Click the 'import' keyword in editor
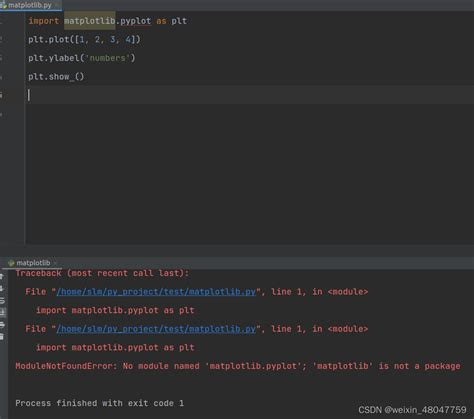 pyautogui.click(x=43, y=21)
